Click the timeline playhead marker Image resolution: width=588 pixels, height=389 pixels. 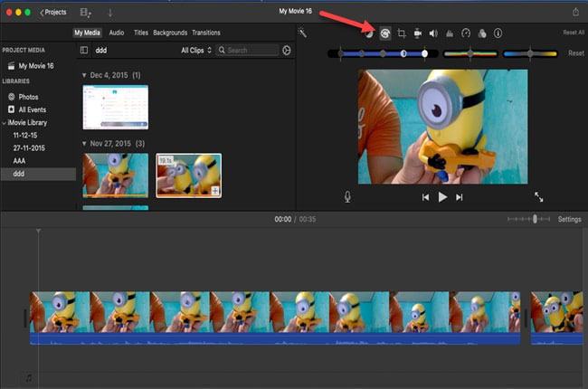(x=38, y=231)
